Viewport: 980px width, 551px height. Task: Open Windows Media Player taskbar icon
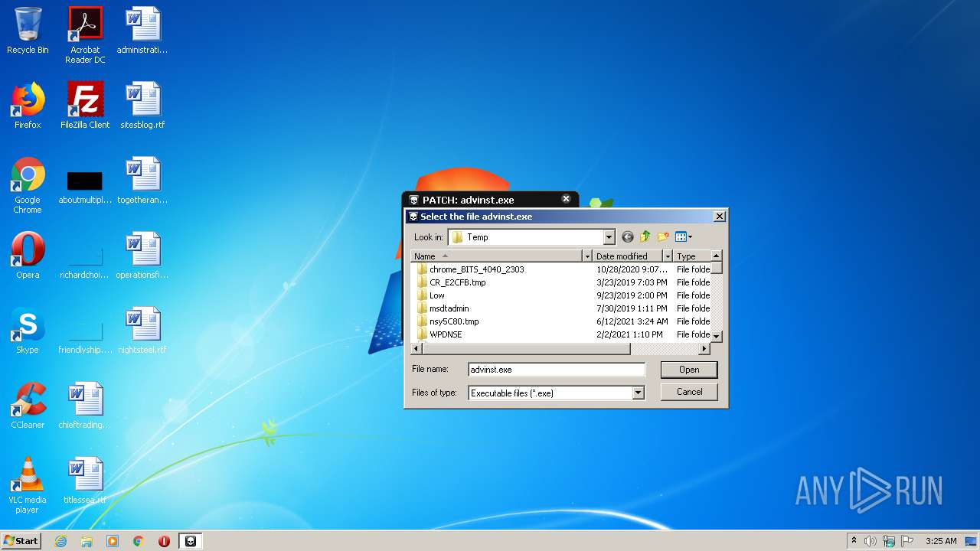(113, 541)
